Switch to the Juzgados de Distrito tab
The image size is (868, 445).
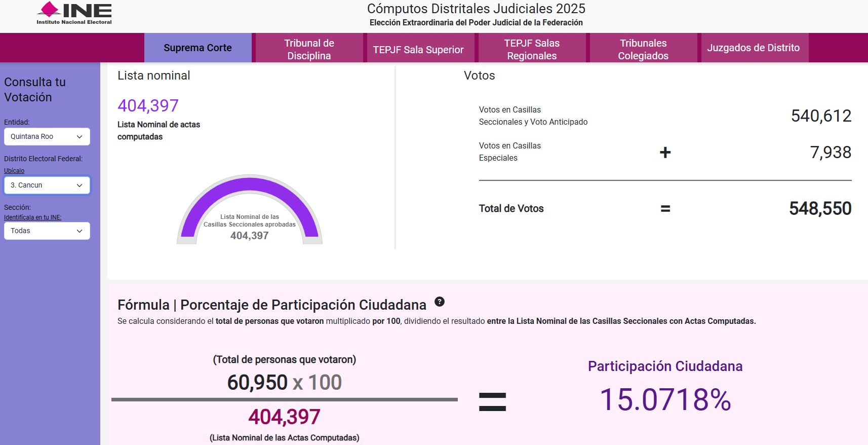pyautogui.click(x=753, y=48)
